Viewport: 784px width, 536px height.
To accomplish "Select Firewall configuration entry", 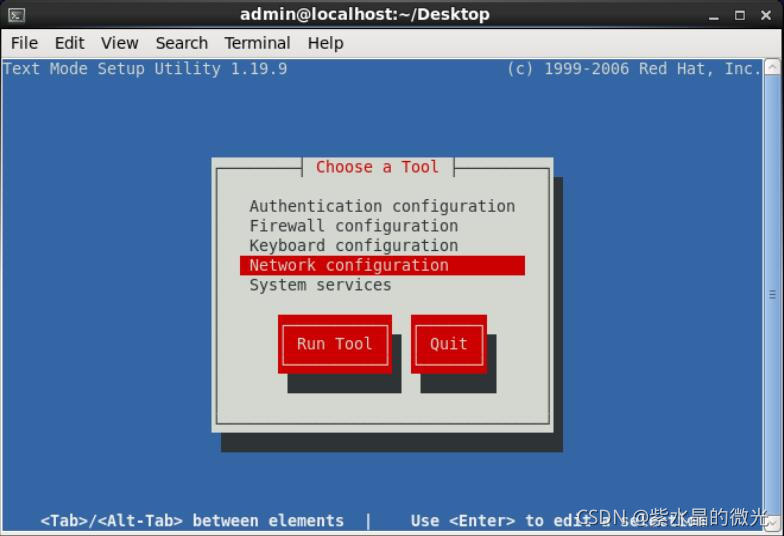I will click(x=382, y=226).
